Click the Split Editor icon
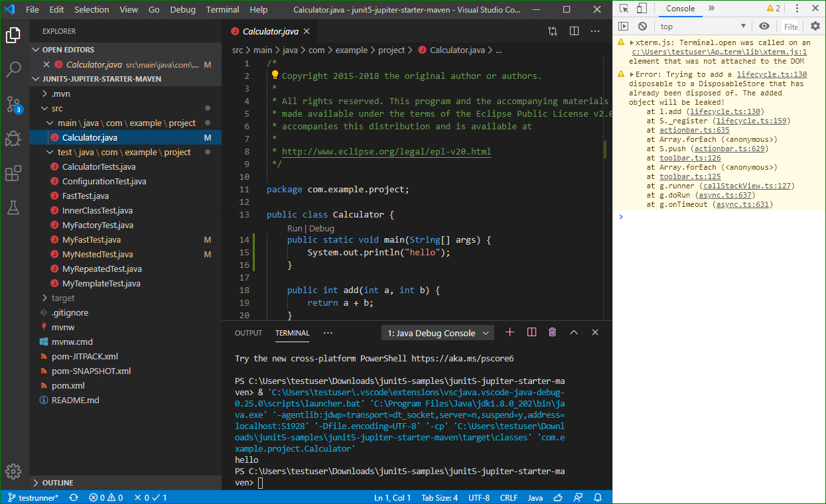This screenshot has width=826, height=504. click(575, 31)
